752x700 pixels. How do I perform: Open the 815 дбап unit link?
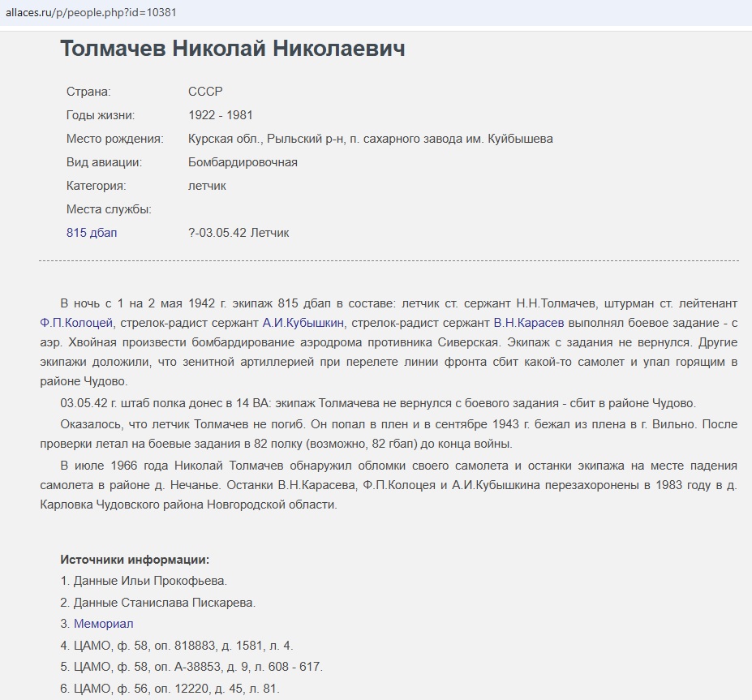click(91, 233)
